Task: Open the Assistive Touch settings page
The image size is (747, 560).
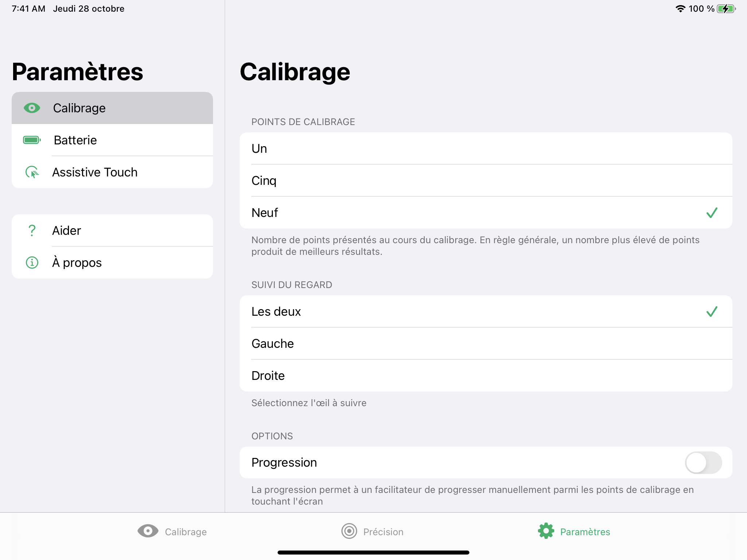Action: [x=112, y=172]
